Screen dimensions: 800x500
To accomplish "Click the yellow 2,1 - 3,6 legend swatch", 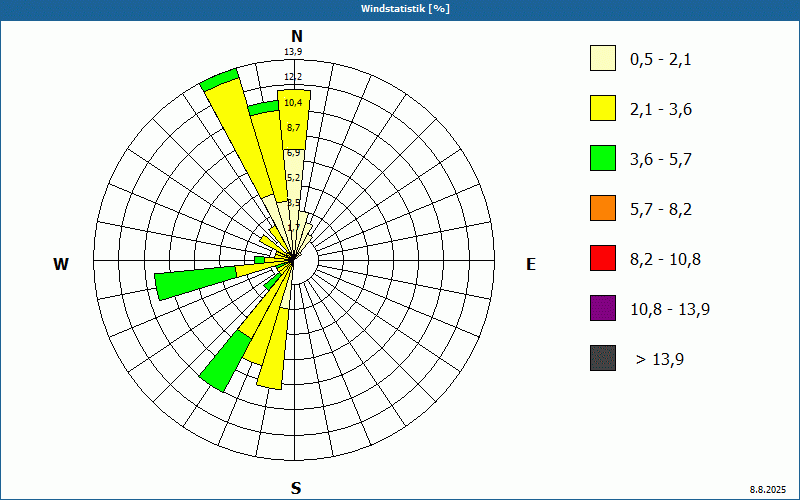I will point(603,108).
